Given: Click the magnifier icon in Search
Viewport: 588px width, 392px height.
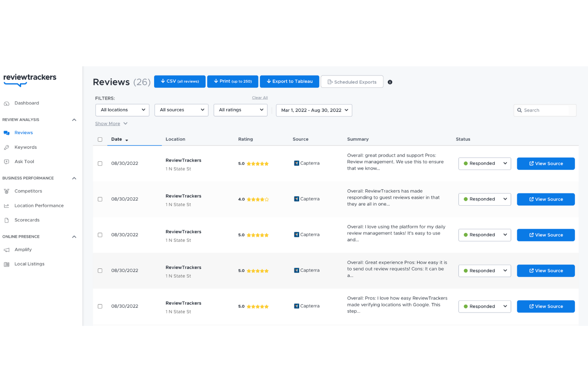Looking at the screenshot, I should tap(519, 110).
